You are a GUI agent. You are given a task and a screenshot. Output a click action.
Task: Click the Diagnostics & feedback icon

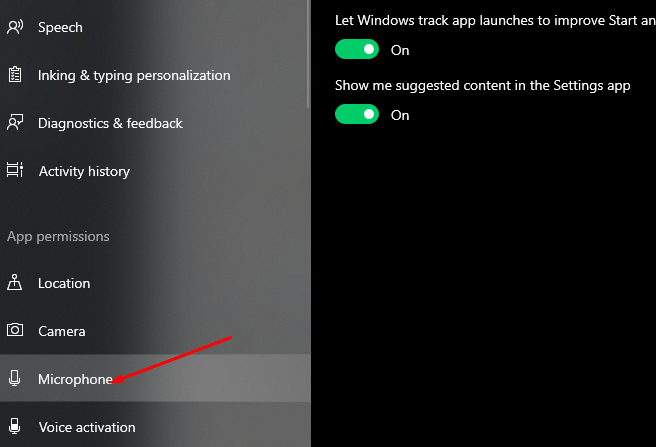click(x=15, y=123)
